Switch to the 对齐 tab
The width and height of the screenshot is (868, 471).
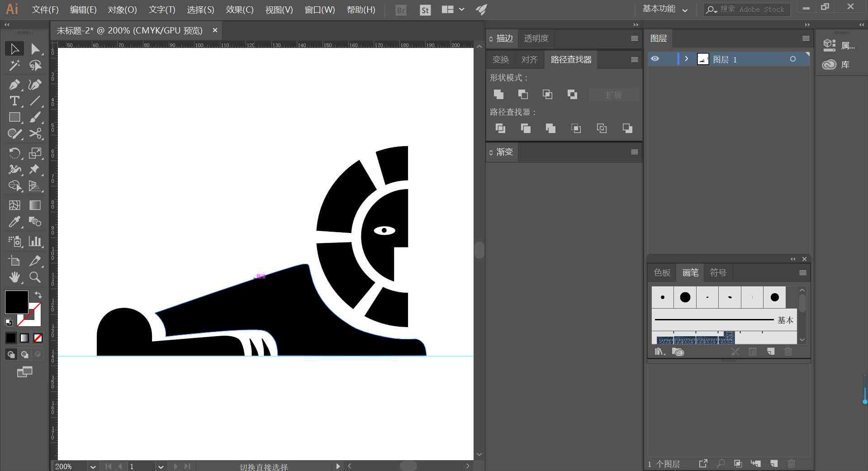click(x=529, y=60)
